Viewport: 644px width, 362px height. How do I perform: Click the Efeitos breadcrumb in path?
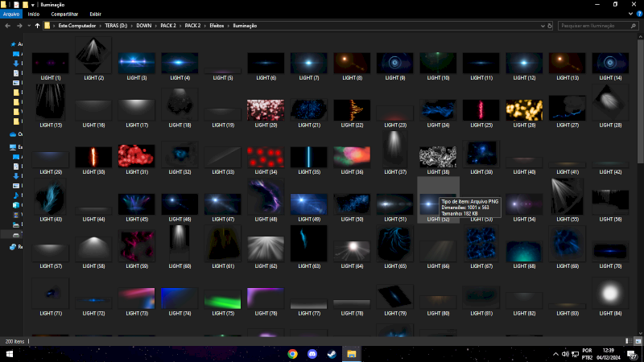click(x=217, y=26)
